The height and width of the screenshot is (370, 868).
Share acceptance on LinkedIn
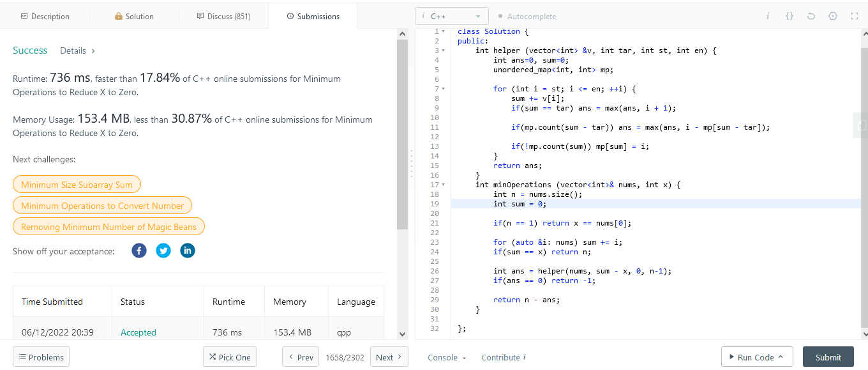(187, 251)
